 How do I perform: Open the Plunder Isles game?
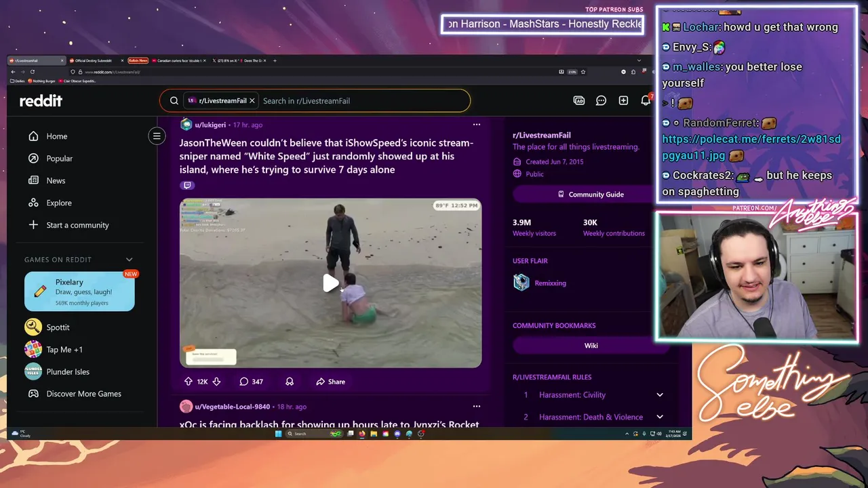[68, 371]
